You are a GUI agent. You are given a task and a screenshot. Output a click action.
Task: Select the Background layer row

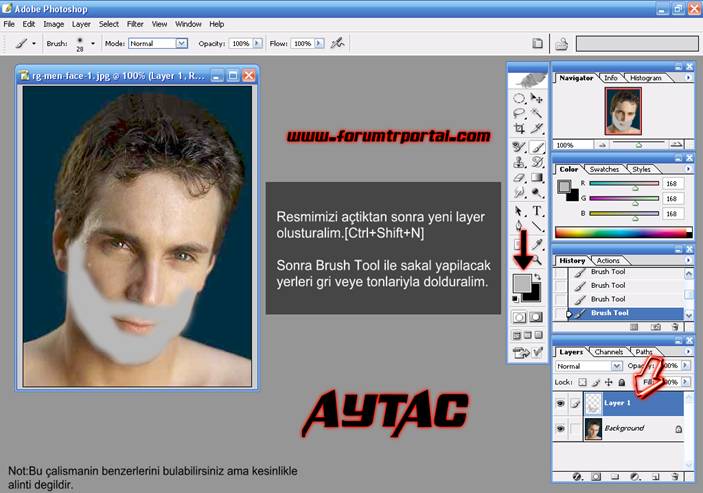tap(619, 428)
